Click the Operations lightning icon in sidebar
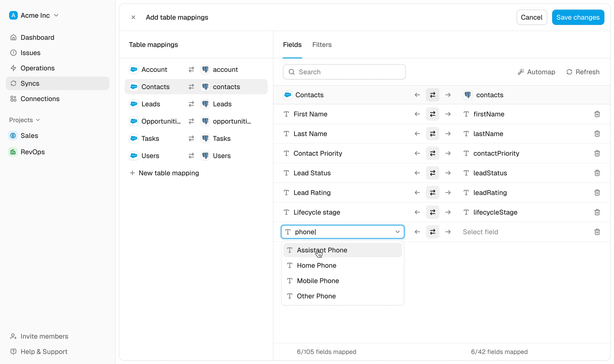The width and height of the screenshot is (614, 364). [x=13, y=68]
